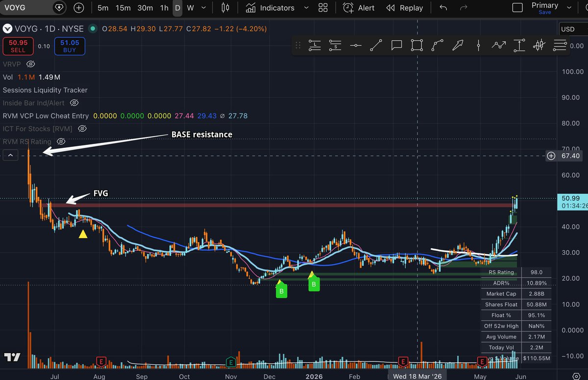Image resolution: width=588 pixels, height=380 pixels.
Task: Open the add symbol plus button
Action: (78, 8)
